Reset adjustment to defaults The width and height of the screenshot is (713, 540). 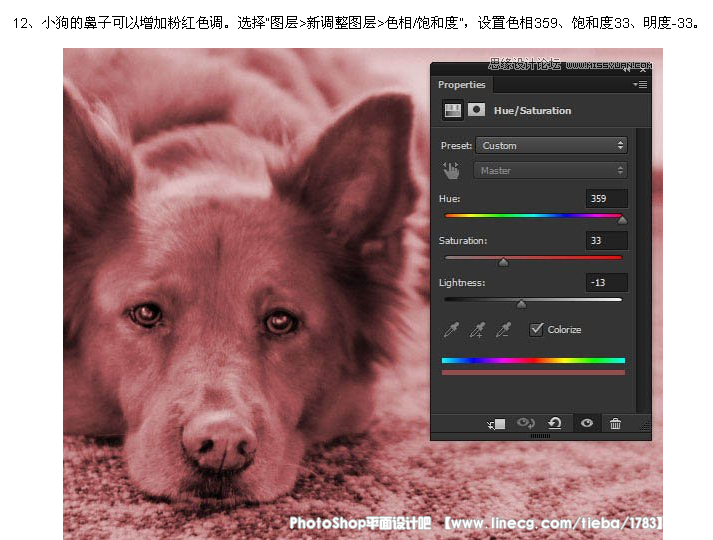(x=555, y=424)
